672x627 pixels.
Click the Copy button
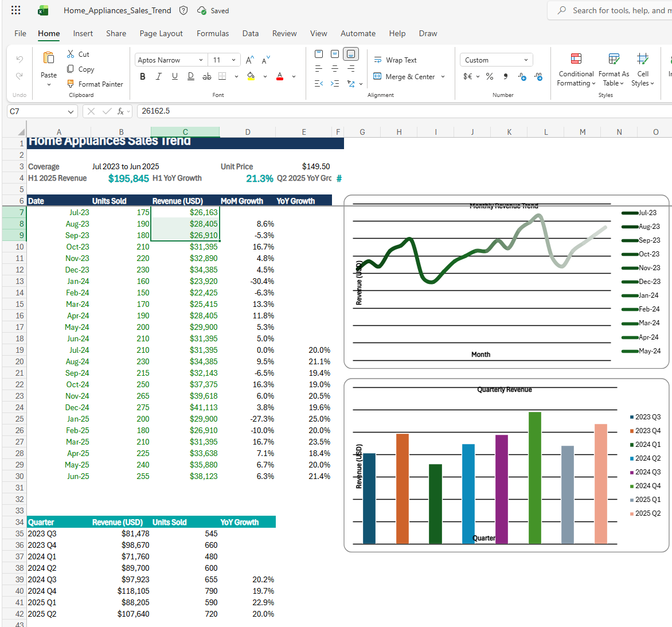[x=80, y=69]
